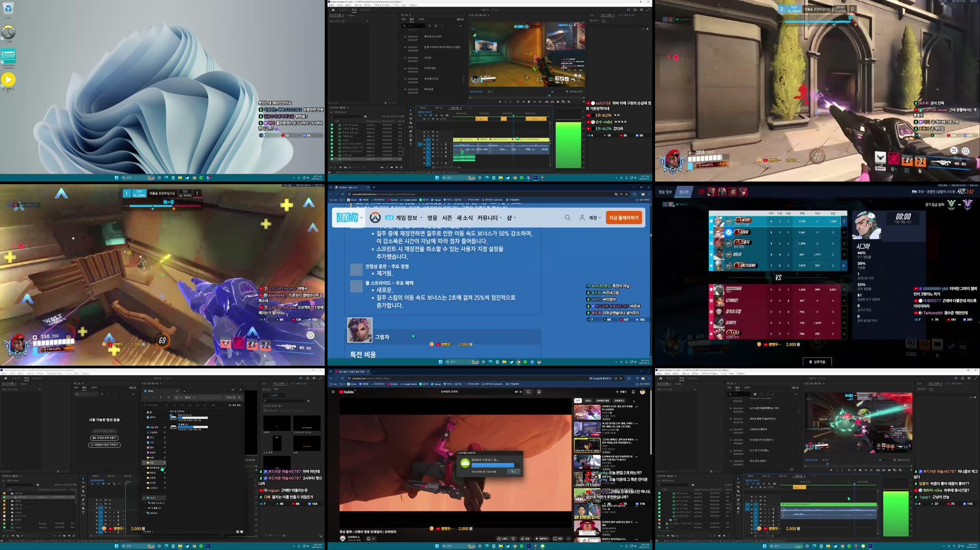Toggle channel notifications bell under the YouTube video
Viewport: 980px width, 550px height.
(x=368, y=539)
